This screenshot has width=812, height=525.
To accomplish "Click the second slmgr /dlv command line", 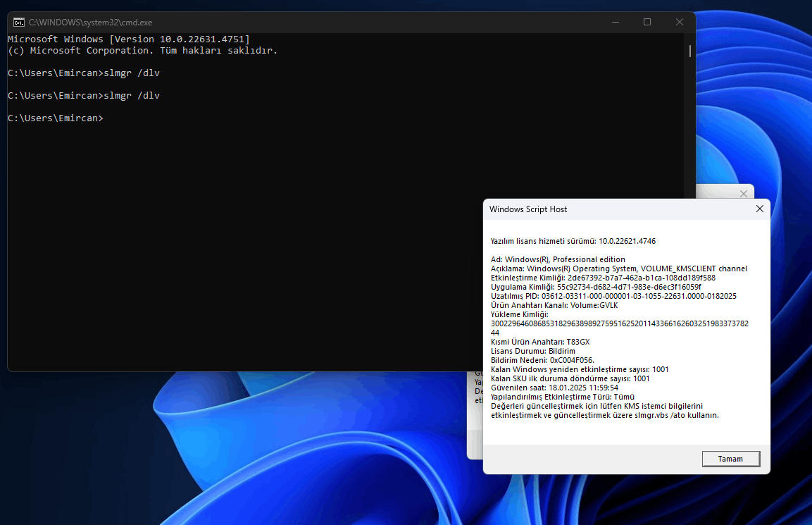I will coord(83,95).
